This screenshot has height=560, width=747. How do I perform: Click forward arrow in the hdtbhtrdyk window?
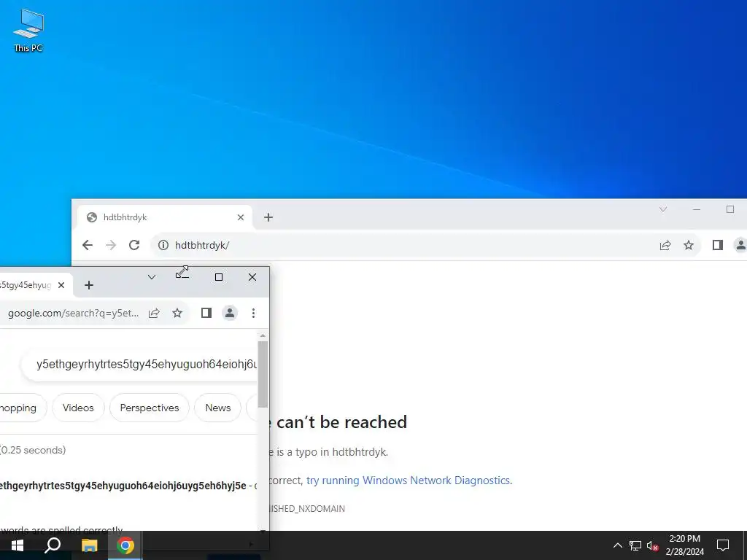111,245
